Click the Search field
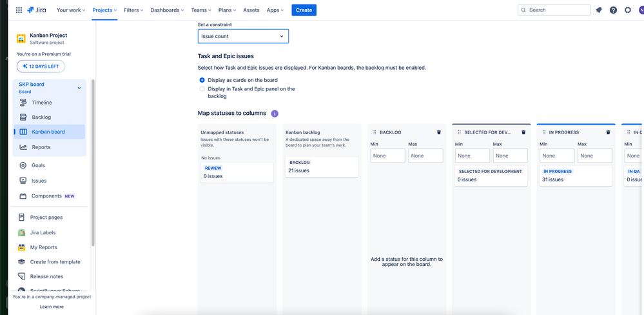Image resolution: width=644 pixels, height=315 pixels. pyautogui.click(x=554, y=10)
